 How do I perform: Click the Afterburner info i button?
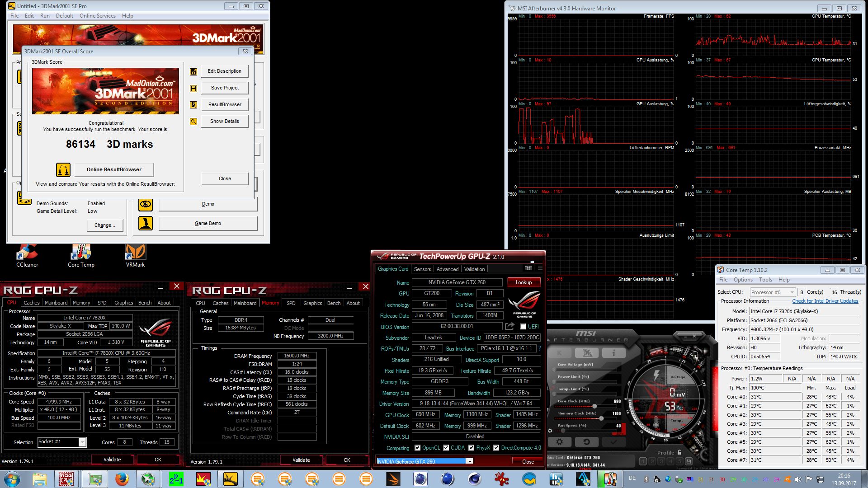tap(613, 353)
